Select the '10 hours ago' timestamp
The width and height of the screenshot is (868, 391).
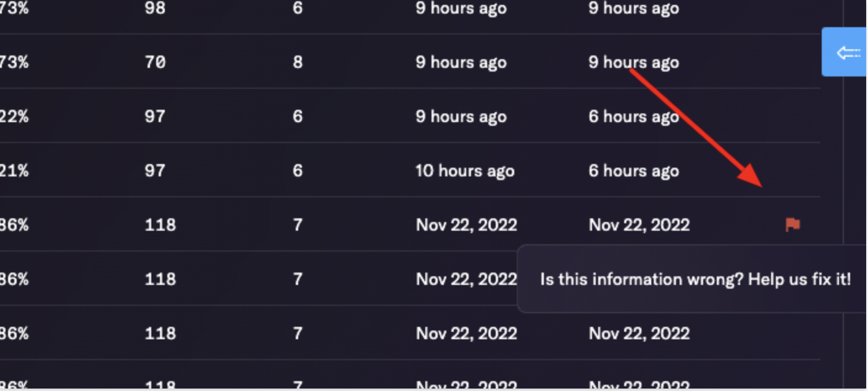coord(465,171)
